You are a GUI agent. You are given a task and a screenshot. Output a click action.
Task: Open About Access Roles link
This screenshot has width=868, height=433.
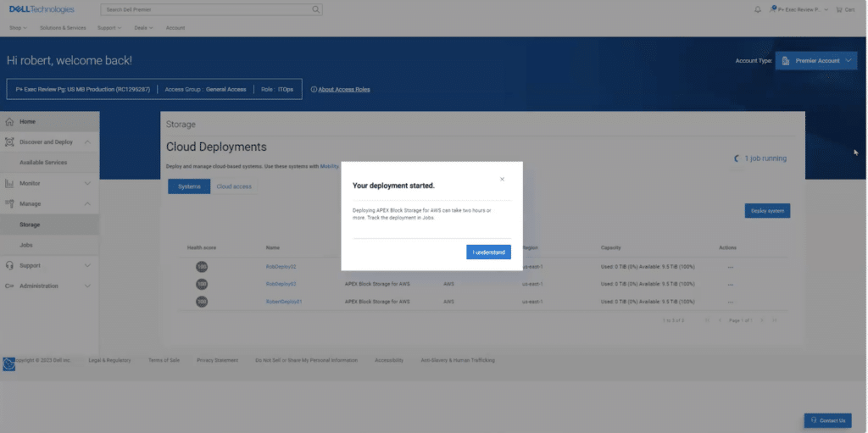344,89
